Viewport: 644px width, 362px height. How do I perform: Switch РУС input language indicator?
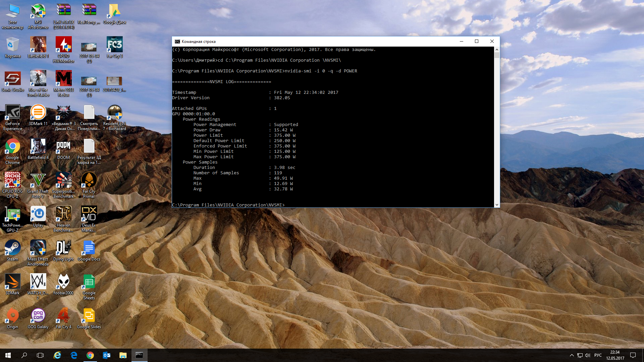pos(598,355)
